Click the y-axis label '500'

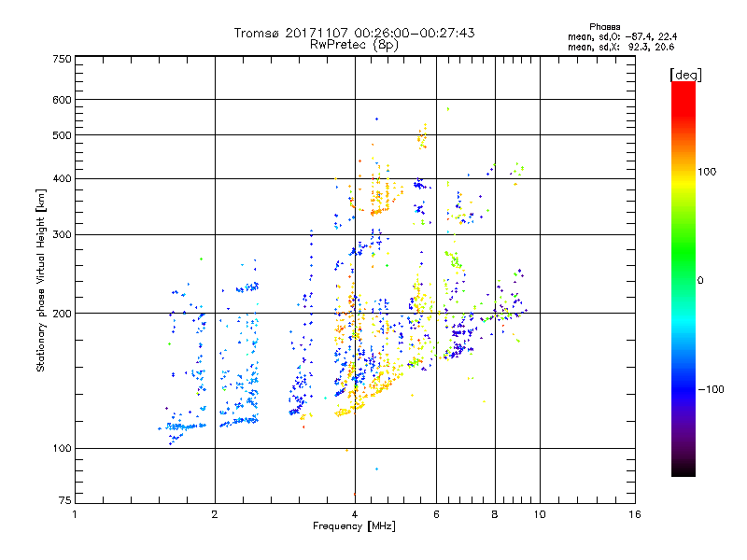(x=62, y=135)
